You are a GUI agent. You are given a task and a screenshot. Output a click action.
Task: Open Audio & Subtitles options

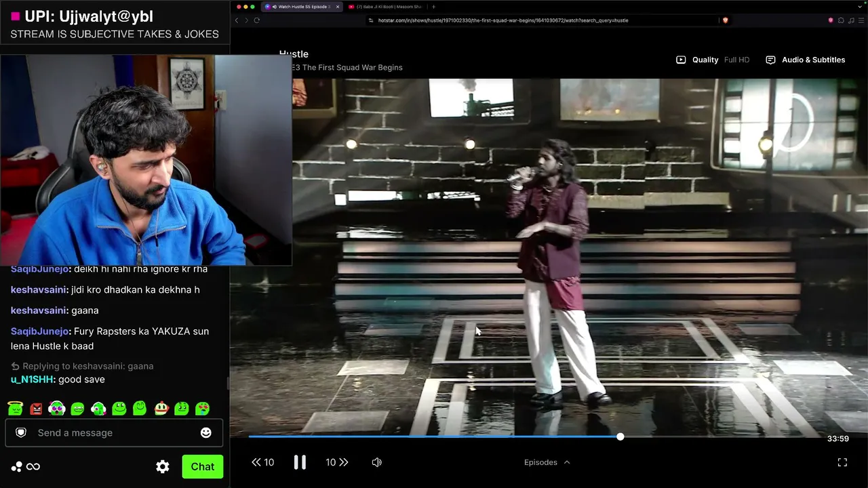point(806,60)
